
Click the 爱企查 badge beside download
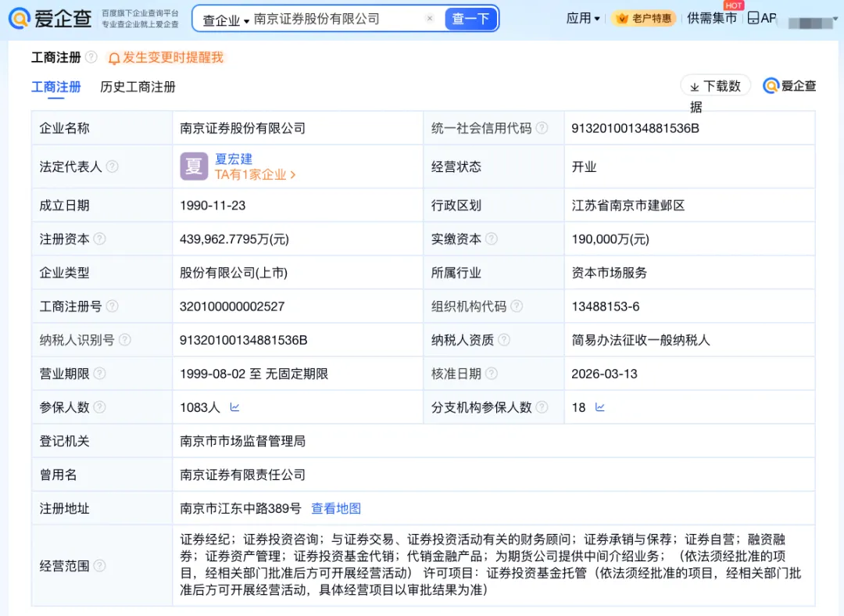point(789,86)
